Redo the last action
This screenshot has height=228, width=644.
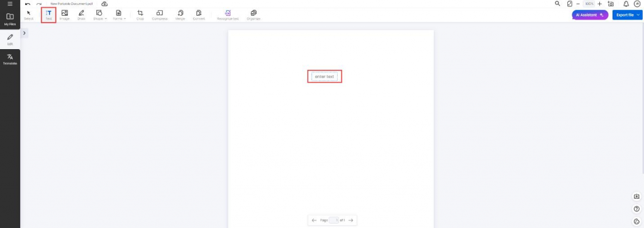[x=39, y=4]
